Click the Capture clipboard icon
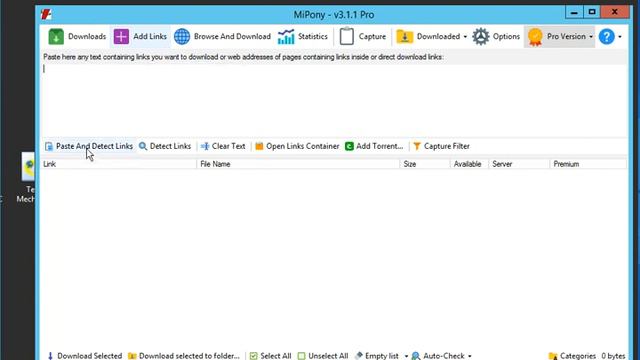The height and width of the screenshot is (360, 640). tap(347, 36)
